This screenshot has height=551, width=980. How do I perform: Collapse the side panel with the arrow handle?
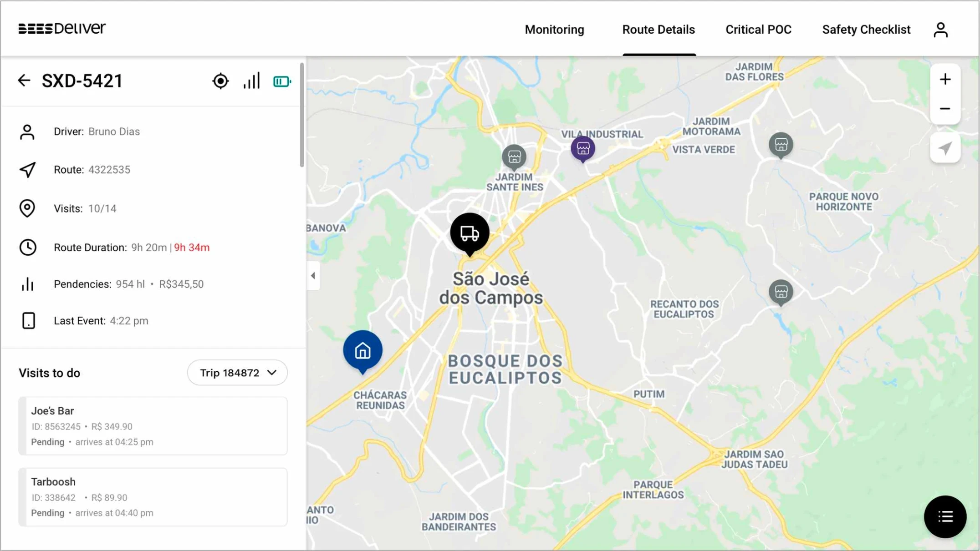pyautogui.click(x=313, y=276)
